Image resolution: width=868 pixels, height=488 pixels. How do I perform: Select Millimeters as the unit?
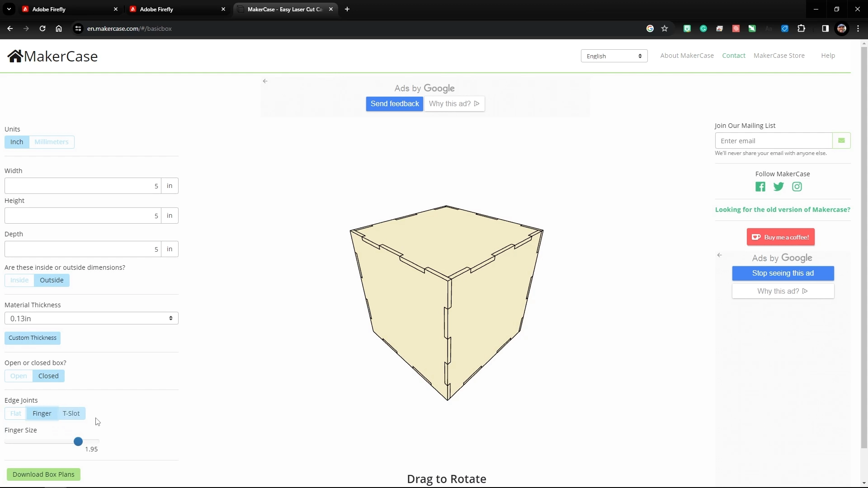coord(51,141)
